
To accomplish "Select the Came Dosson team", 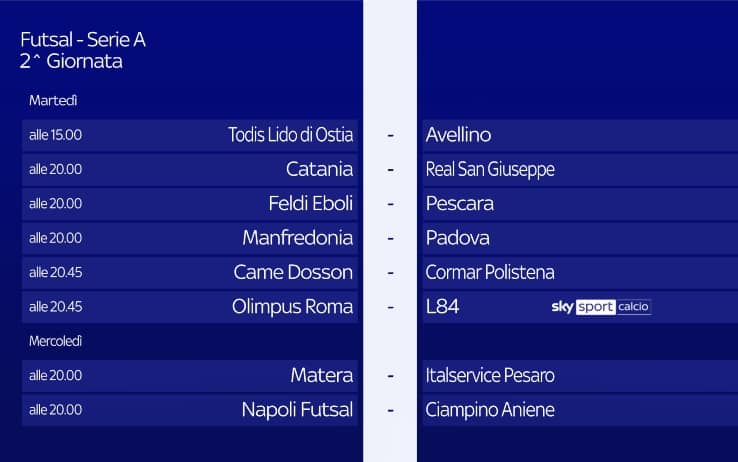I will pos(293,272).
